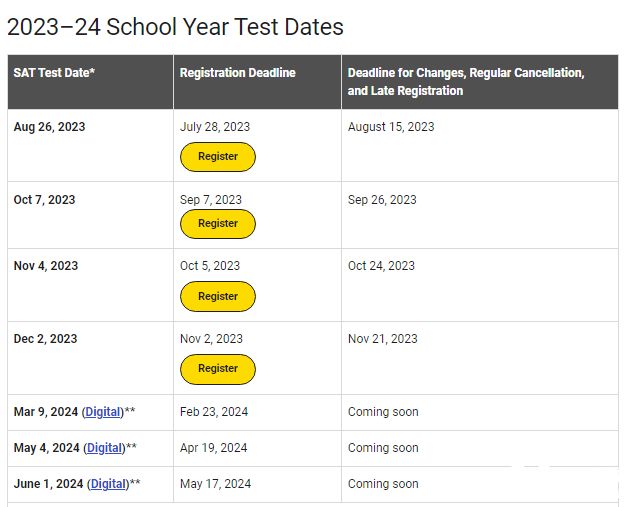The width and height of the screenshot is (627, 507).
Task: Open Digital link in May 4, 2024 row
Action: 104,448
